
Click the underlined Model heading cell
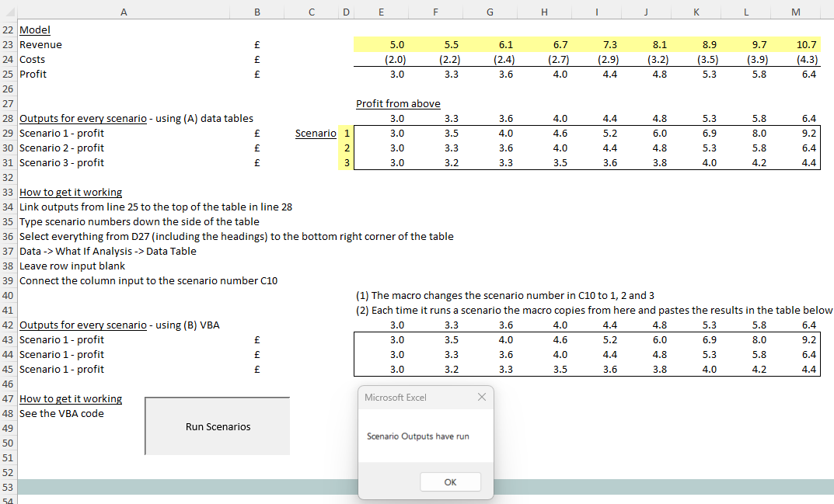coord(34,30)
